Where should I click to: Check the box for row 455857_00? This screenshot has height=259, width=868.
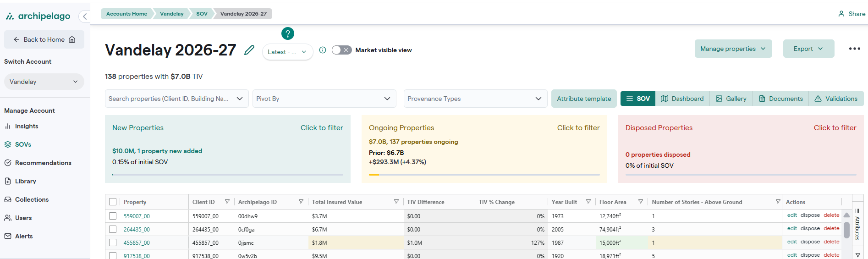click(x=113, y=242)
